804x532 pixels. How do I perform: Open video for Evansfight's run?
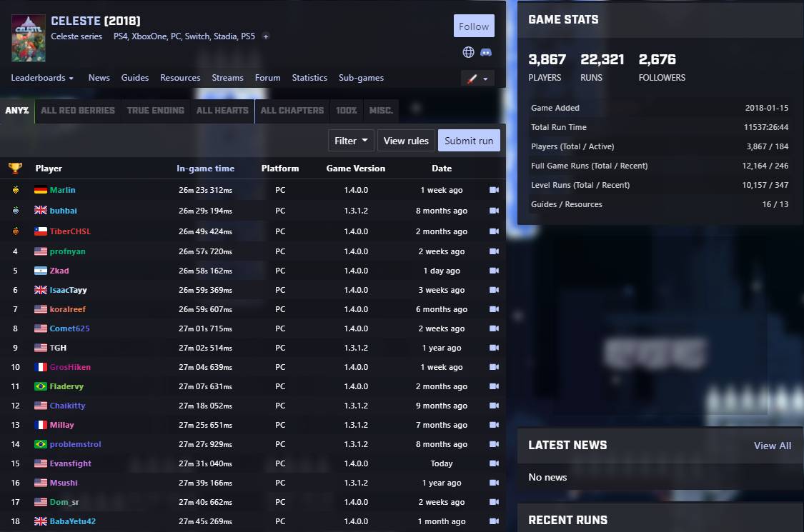tap(494, 463)
